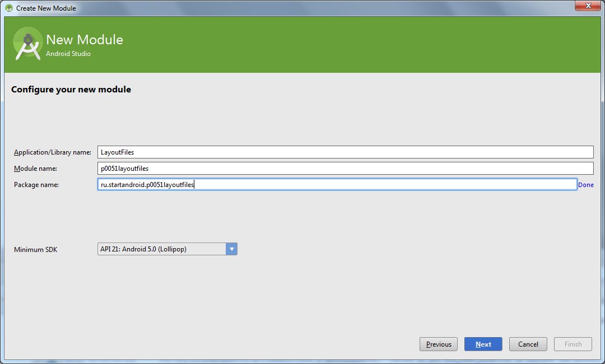Click the Create New Module window title
The image size is (605, 364).
(46, 8)
